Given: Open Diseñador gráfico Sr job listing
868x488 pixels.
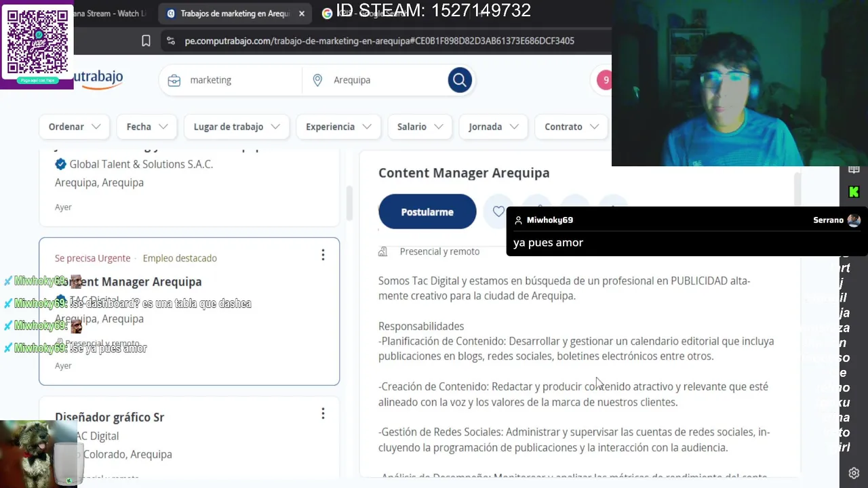Looking at the screenshot, I should pos(109,417).
